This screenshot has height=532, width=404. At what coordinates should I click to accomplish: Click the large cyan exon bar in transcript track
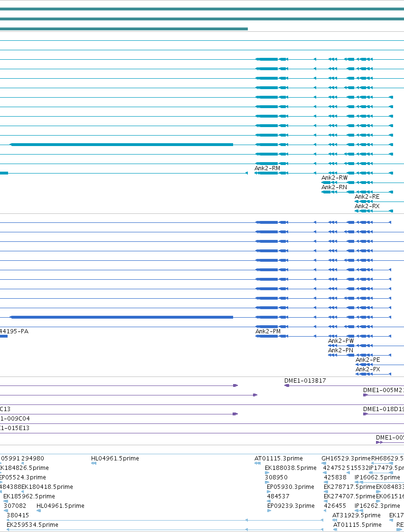[x=122, y=145]
